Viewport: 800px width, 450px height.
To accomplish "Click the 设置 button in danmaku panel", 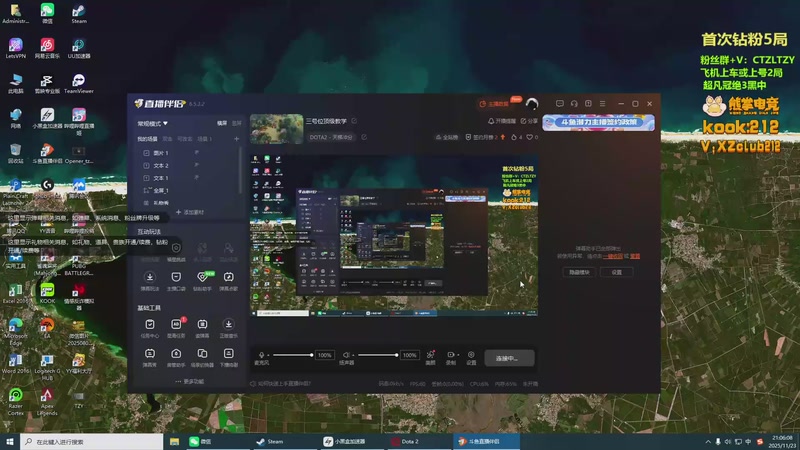I will [x=617, y=272].
